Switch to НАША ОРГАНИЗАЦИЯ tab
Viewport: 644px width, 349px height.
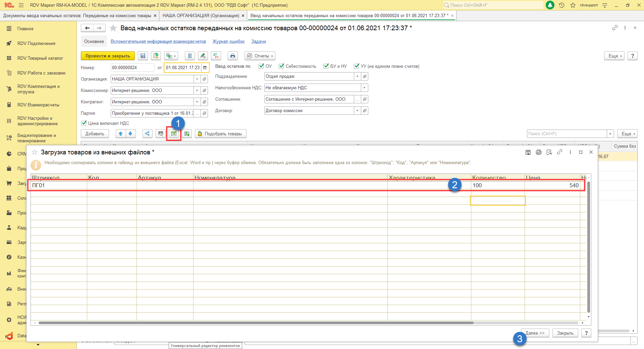[201, 16]
